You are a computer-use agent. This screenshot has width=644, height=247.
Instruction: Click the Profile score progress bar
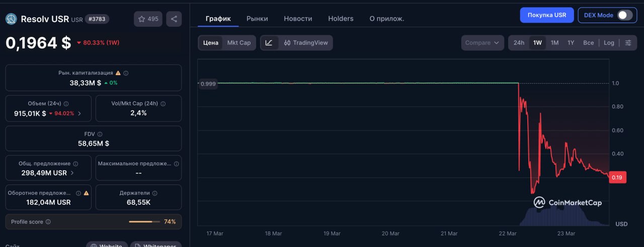click(144, 222)
